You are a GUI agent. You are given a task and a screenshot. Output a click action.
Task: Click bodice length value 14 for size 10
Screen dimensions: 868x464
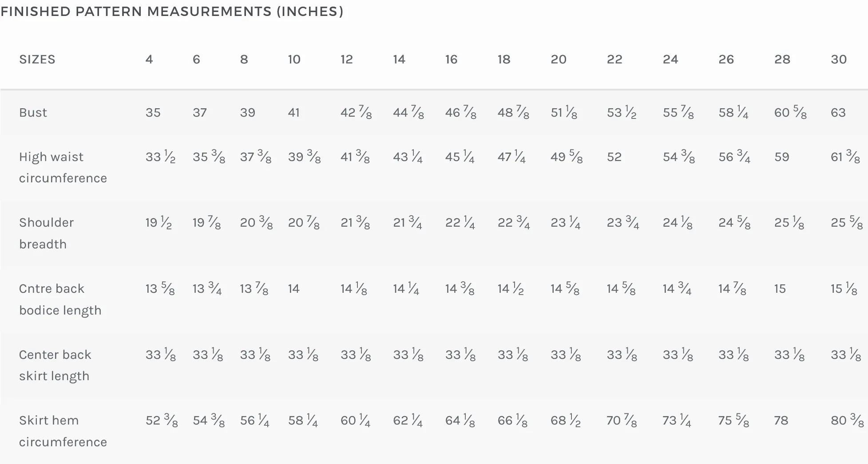pos(293,289)
